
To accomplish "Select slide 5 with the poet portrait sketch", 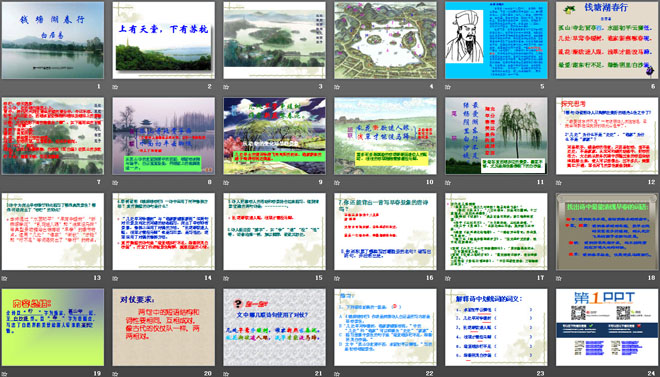I will click(496, 40).
